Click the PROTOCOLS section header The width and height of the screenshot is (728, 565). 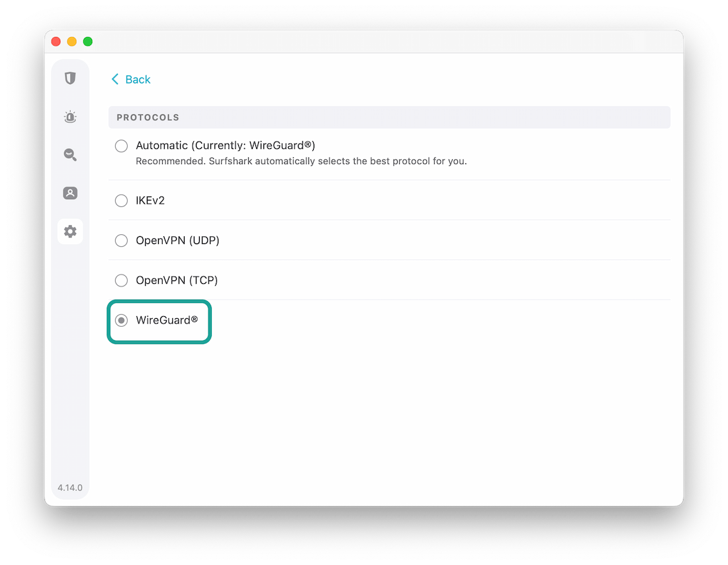(389, 118)
